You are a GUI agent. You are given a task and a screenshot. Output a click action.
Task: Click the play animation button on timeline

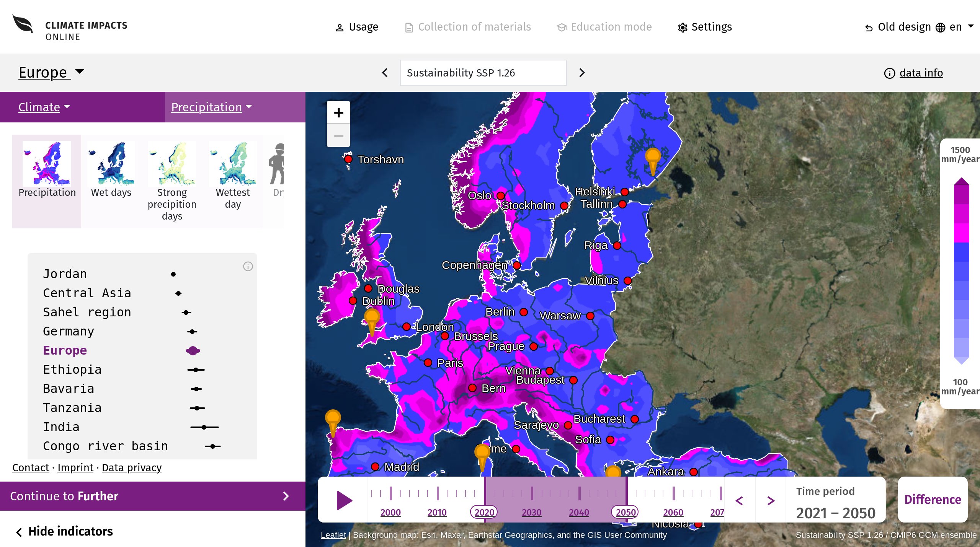[x=344, y=500]
